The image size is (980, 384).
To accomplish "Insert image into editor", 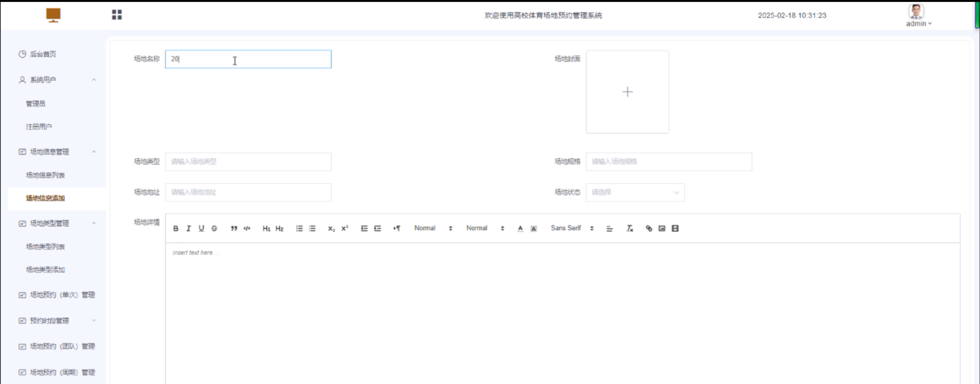I will 662,228.
